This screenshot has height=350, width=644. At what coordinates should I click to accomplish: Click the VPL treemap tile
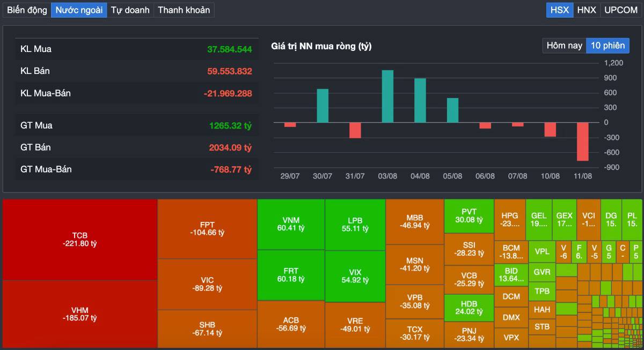click(542, 251)
